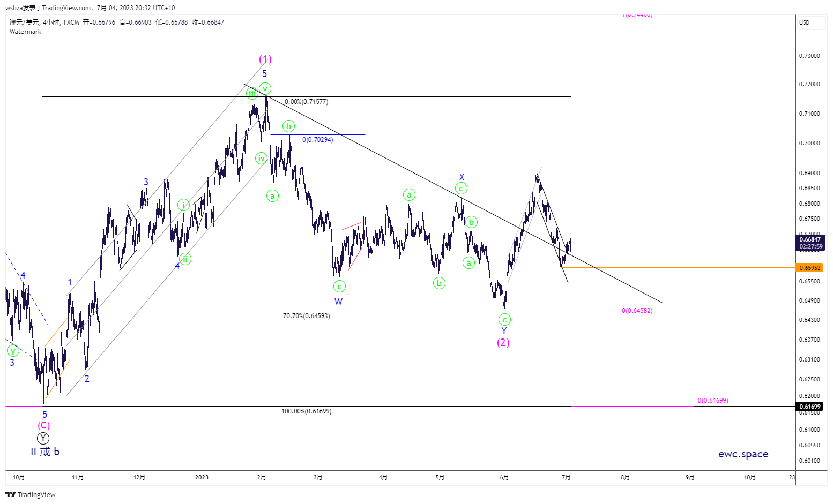
Task: Select the blue 0(0.70294) level label
Action: click(x=318, y=140)
